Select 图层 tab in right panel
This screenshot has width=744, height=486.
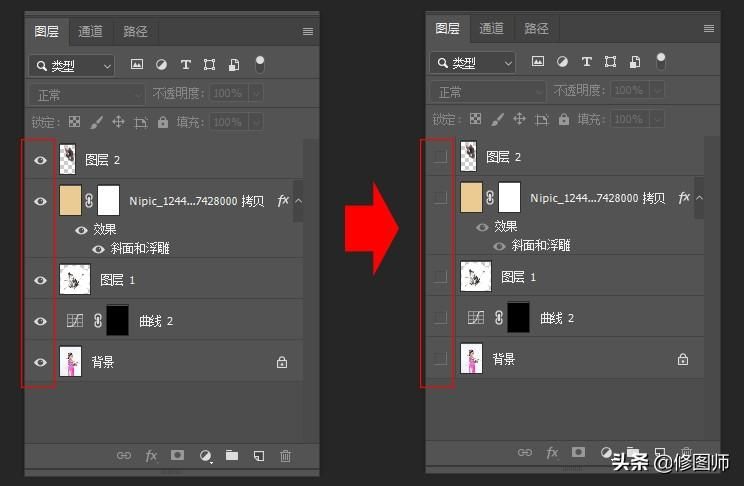(447, 28)
